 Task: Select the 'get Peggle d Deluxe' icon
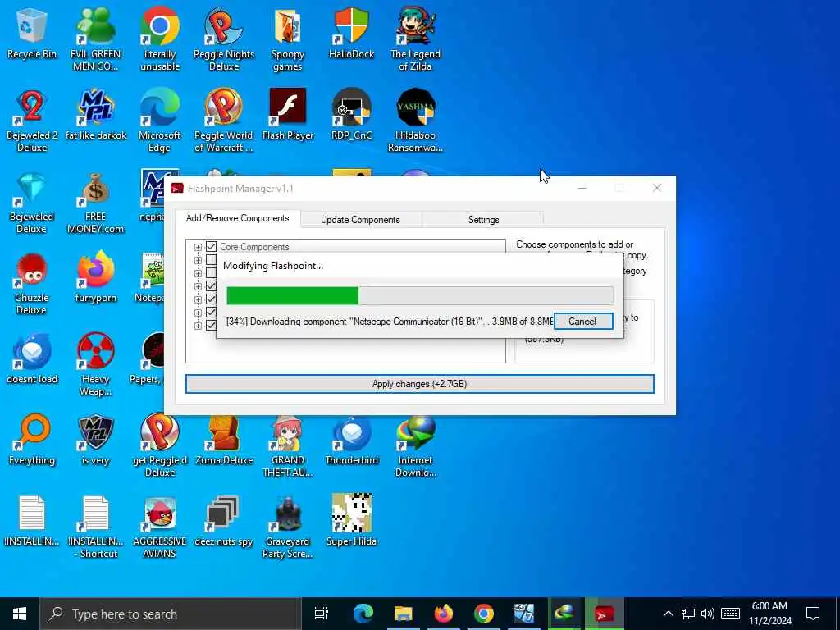[160, 445]
